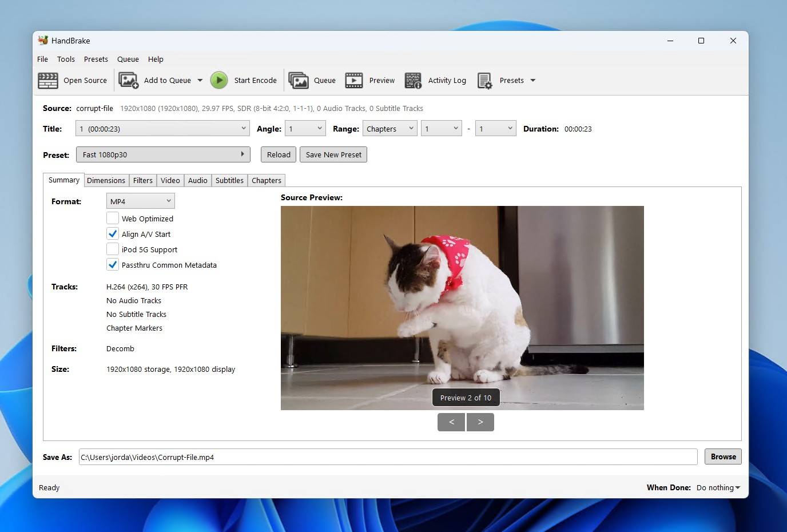Open the Activity Log icon
Screen dimensions: 787x532
(413, 81)
